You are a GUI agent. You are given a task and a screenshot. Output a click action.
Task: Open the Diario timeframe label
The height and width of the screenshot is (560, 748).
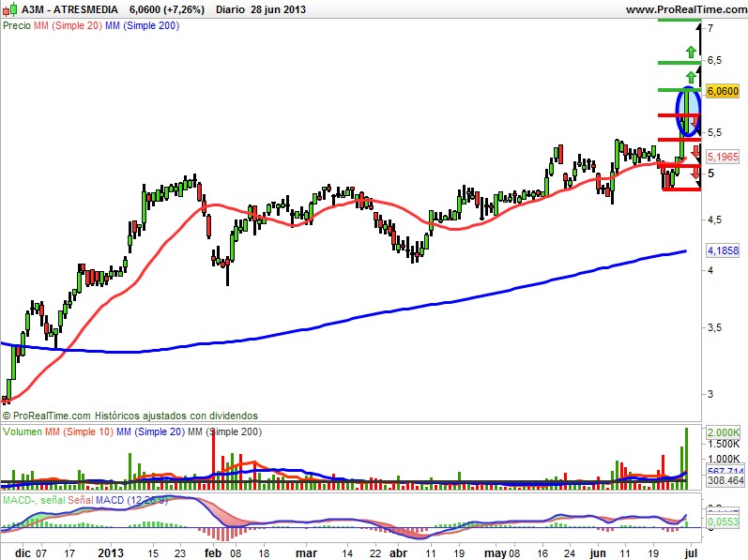pyautogui.click(x=231, y=9)
